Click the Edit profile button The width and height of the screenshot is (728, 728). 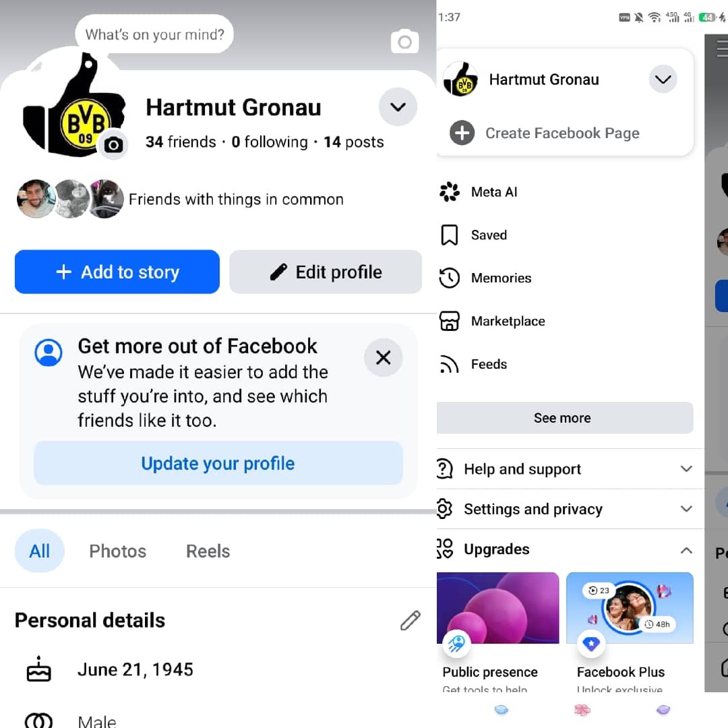(326, 272)
